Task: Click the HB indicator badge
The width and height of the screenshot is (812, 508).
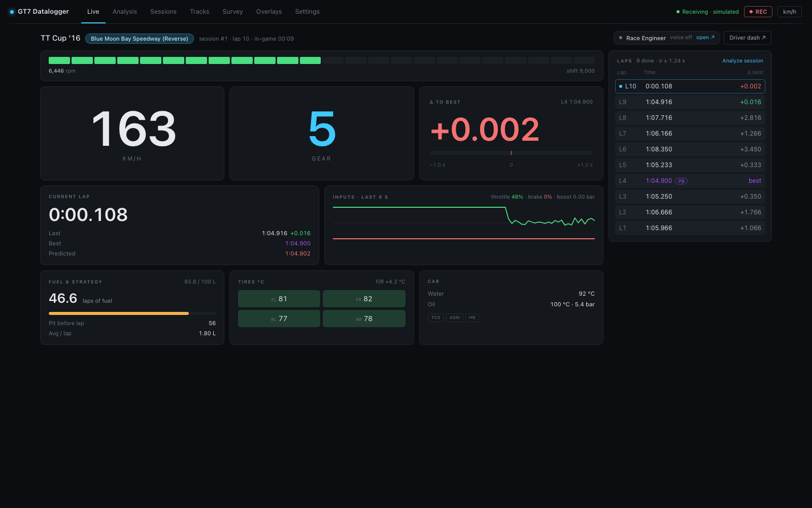Action: [472, 317]
